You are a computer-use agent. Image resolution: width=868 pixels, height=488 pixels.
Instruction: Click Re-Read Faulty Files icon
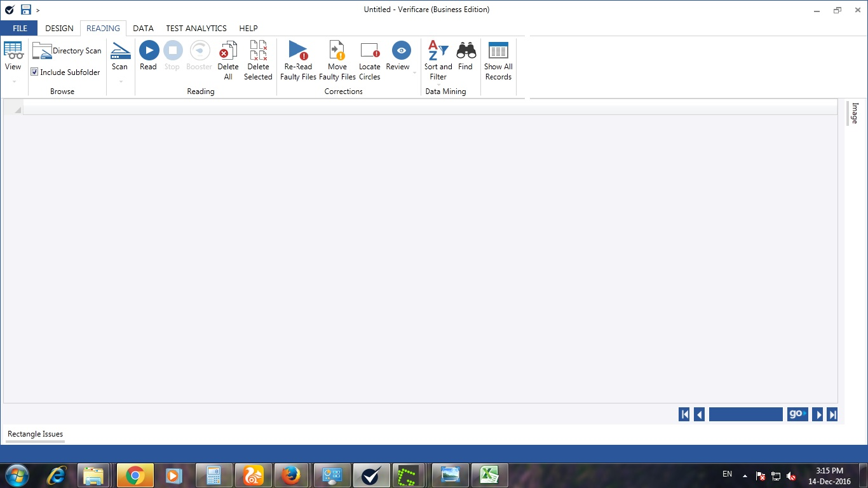click(x=298, y=51)
